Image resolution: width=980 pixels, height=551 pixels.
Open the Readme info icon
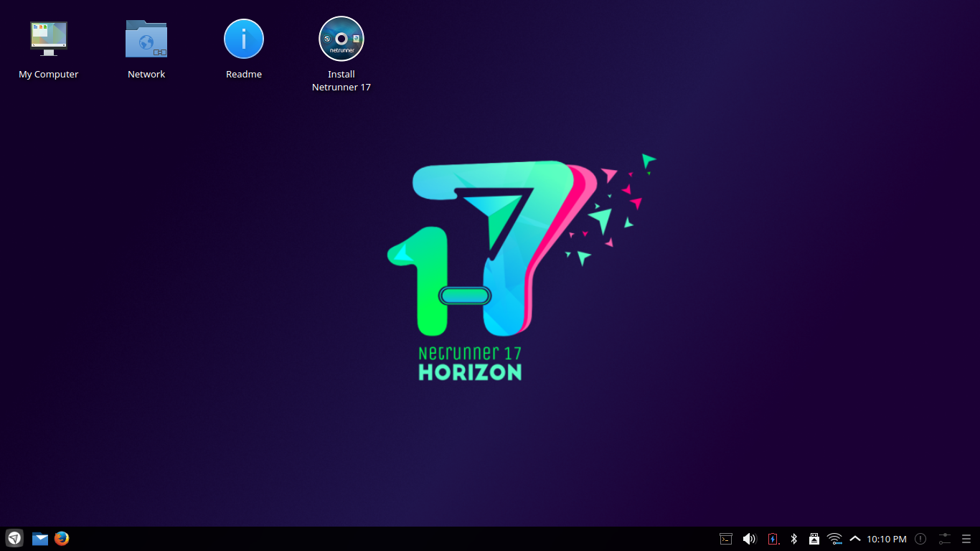coord(244,39)
